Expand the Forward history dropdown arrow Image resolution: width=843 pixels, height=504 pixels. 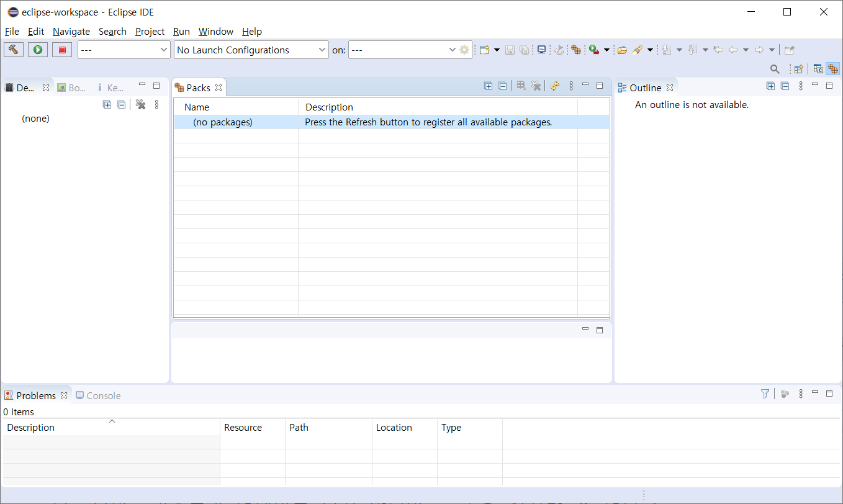click(772, 50)
